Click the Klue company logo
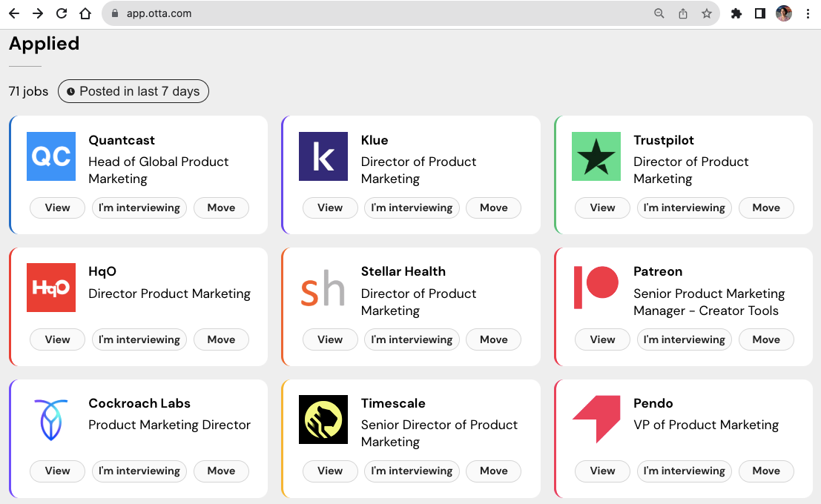 coord(323,156)
